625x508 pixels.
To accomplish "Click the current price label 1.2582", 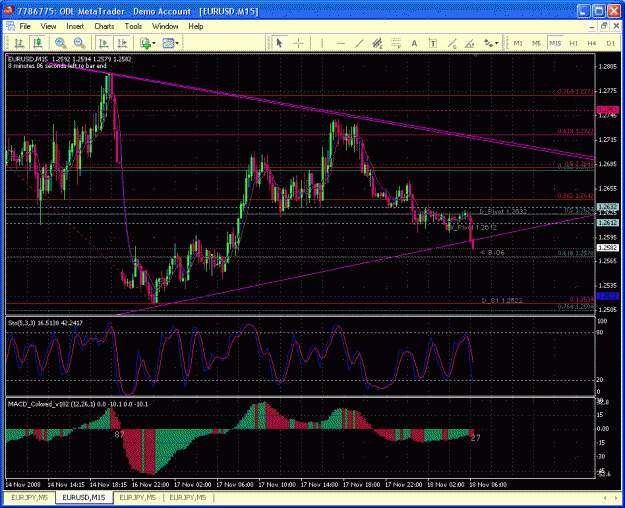I will (607, 248).
